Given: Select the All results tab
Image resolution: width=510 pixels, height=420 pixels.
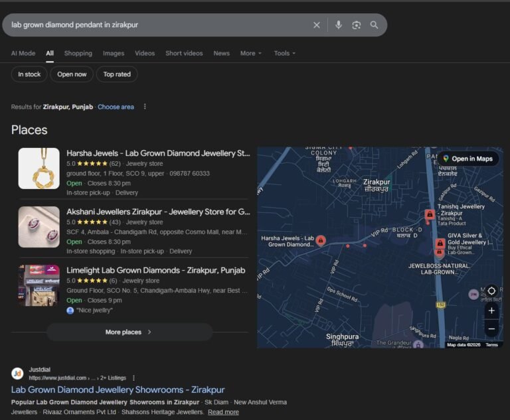Looking at the screenshot, I should point(50,53).
